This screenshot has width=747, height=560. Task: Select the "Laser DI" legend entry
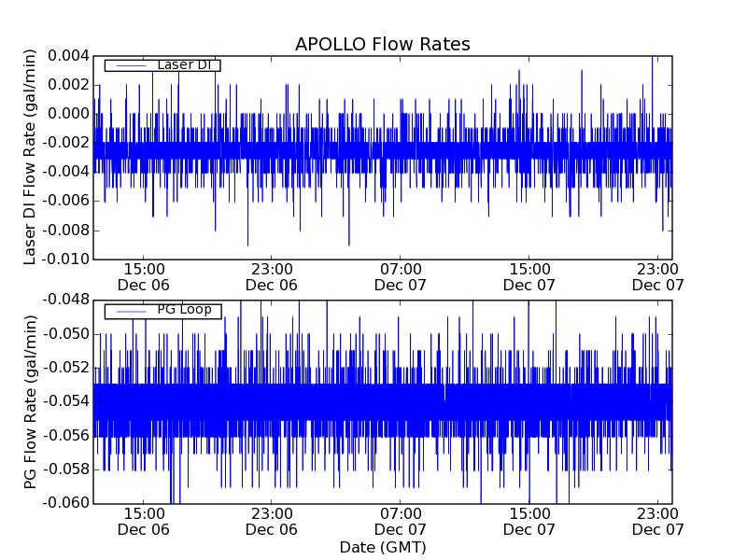pos(162,64)
